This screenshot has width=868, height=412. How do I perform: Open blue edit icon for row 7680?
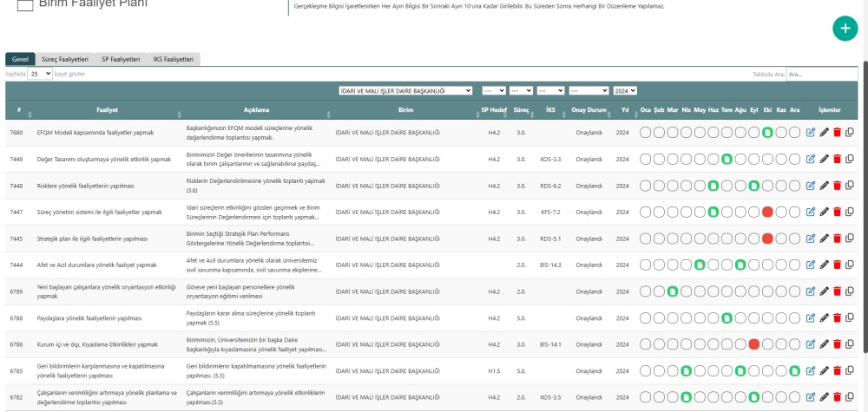tap(811, 133)
